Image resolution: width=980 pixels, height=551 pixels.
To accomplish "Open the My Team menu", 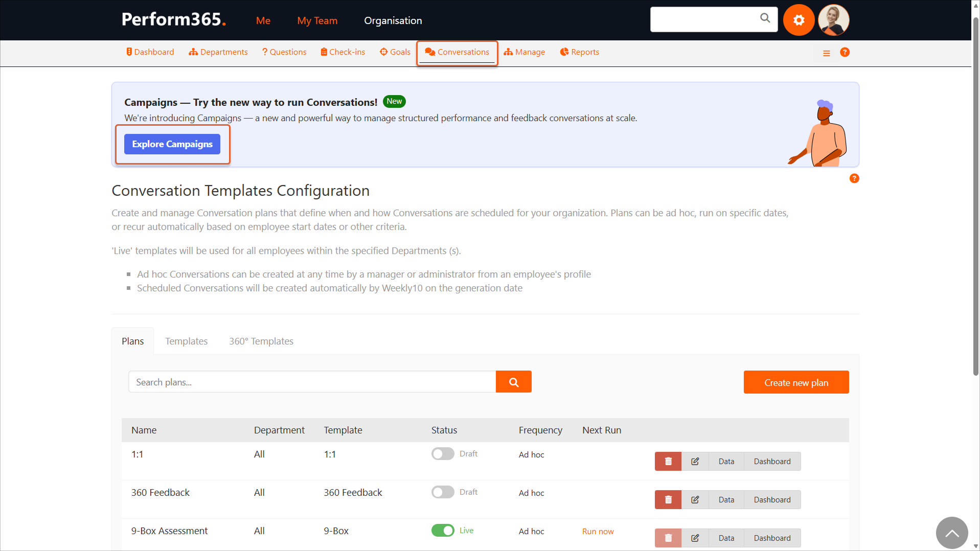I will click(317, 20).
